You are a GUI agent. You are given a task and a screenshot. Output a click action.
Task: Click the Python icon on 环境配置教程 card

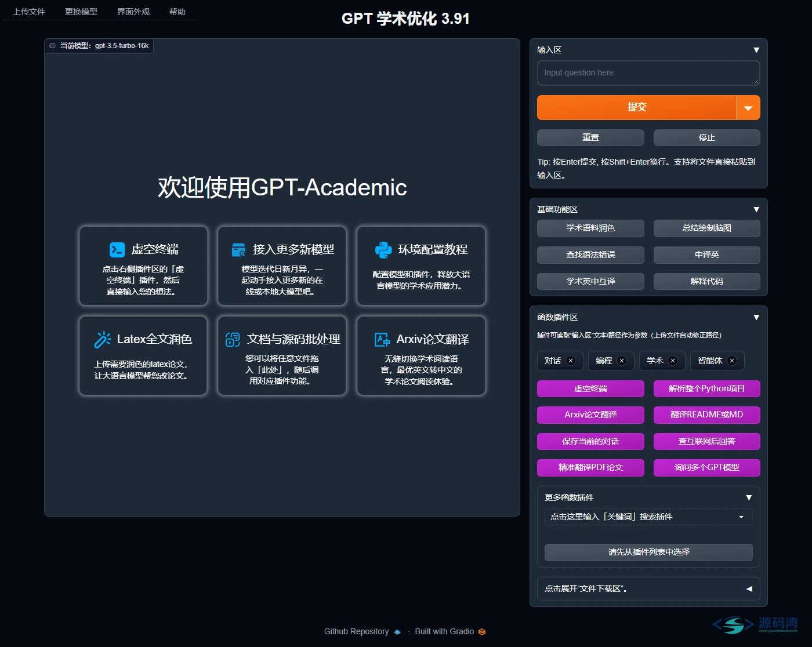[x=383, y=250]
